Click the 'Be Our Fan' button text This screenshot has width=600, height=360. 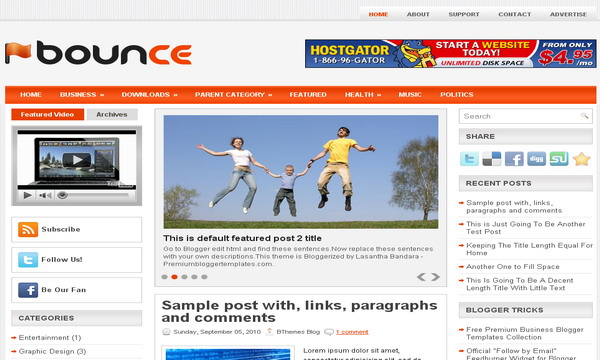[64, 290]
